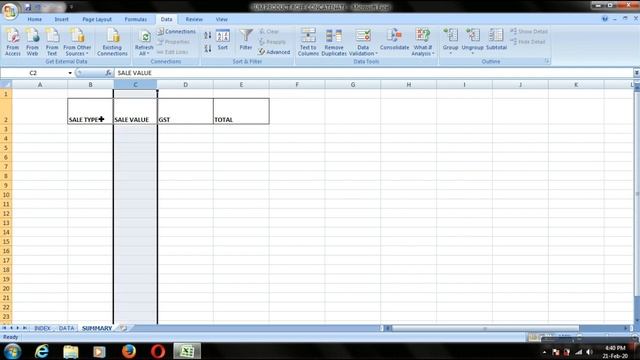This screenshot has width=640, height=360.
Task: Open the DATA sheet tab
Action: [66, 328]
